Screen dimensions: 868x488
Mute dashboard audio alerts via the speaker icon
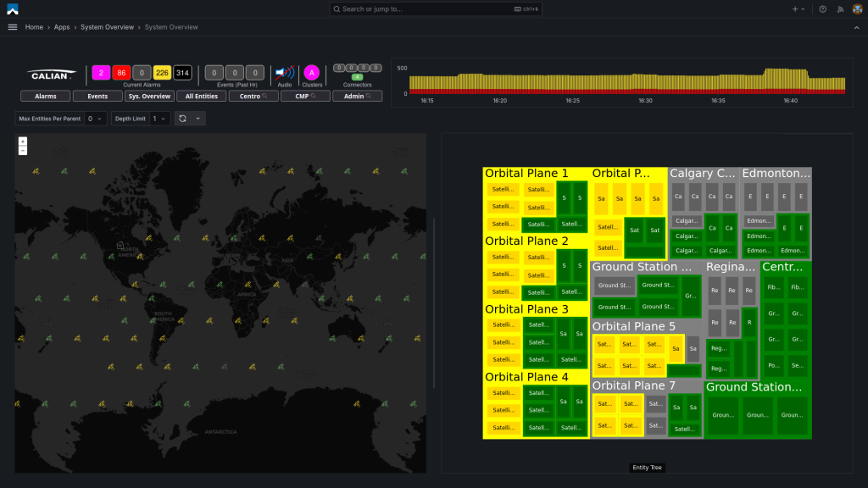click(x=284, y=72)
